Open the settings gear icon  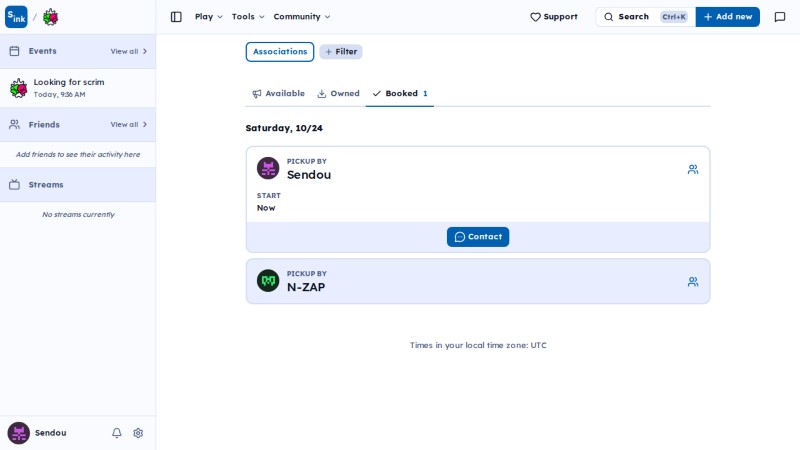[x=138, y=433]
